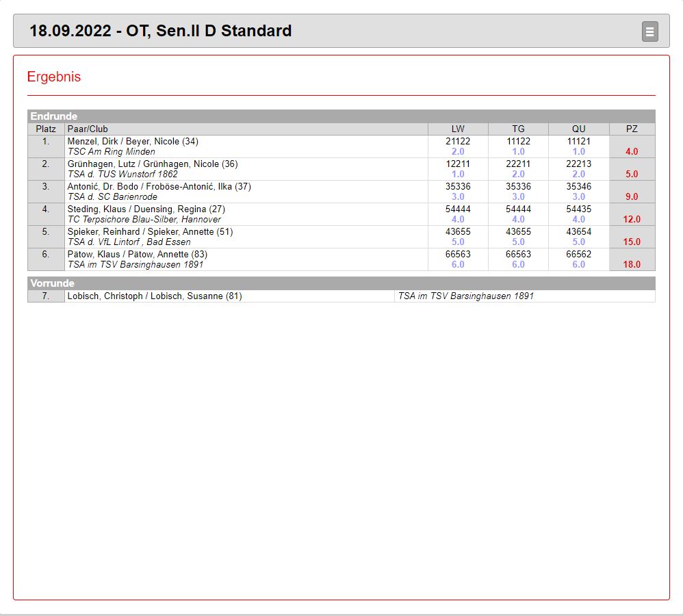Image resolution: width=683 pixels, height=616 pixels.
Task: Click the Ergebnis section heading
Action: pos(54,77)
